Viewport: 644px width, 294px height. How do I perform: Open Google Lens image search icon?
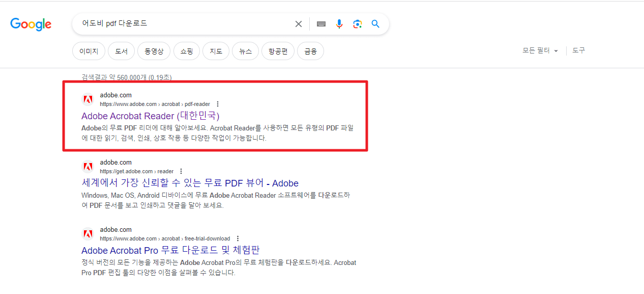coord(357,23)
